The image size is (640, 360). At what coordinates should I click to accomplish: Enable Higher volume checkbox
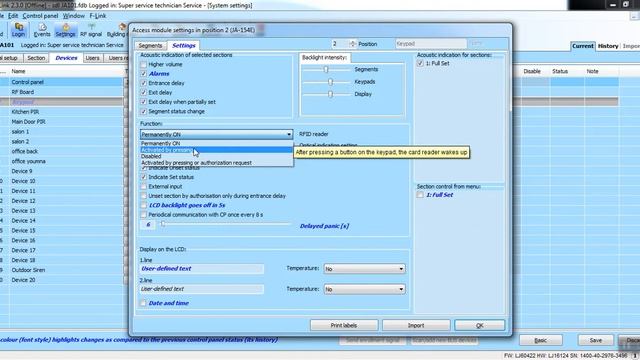(x=143, y=64)
